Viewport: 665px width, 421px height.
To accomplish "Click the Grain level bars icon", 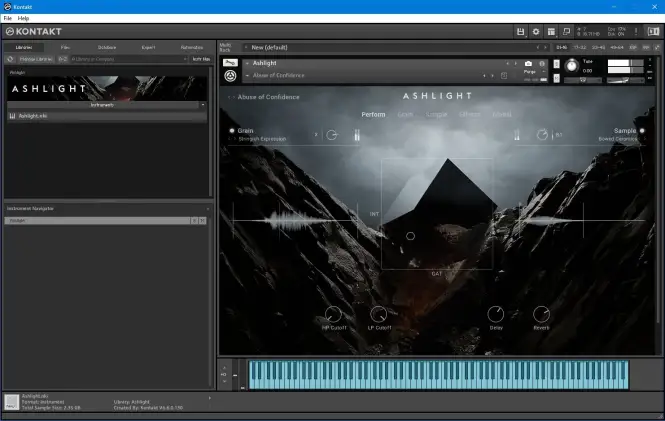I will click(x=357, y=135).
